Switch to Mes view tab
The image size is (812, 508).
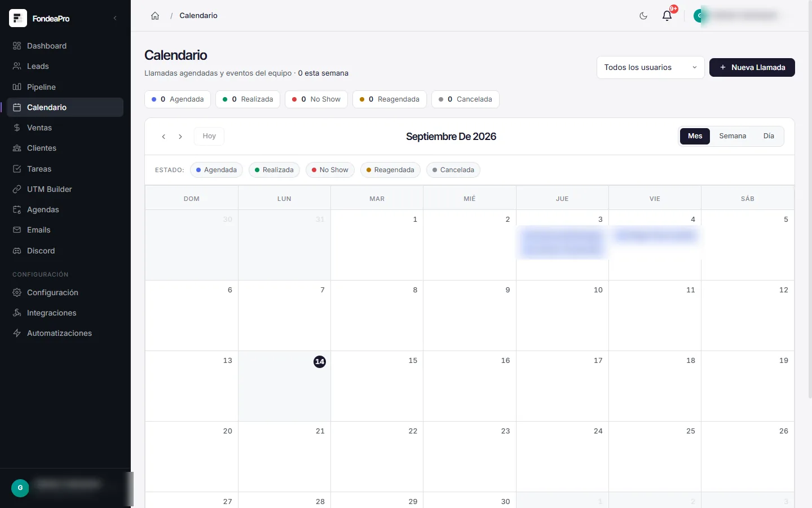[x=695, y=136]
